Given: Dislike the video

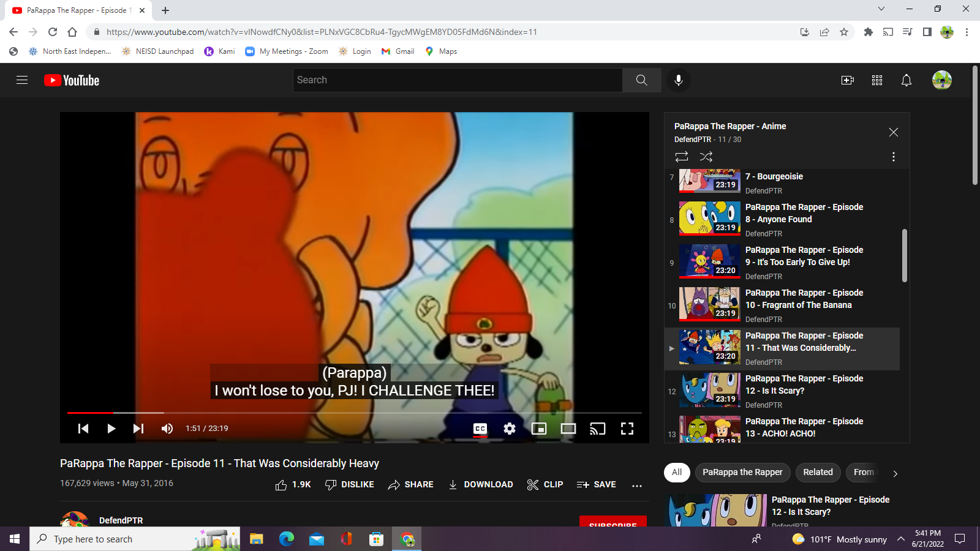Looking at the screenshot, I should pos(350,485).
